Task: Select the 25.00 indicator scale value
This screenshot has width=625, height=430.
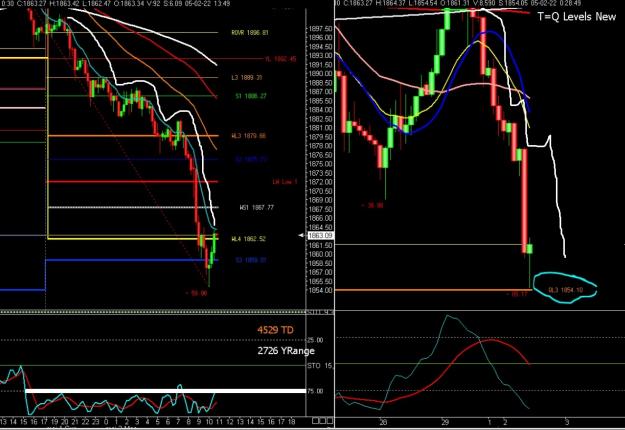Action: (315, 340)
